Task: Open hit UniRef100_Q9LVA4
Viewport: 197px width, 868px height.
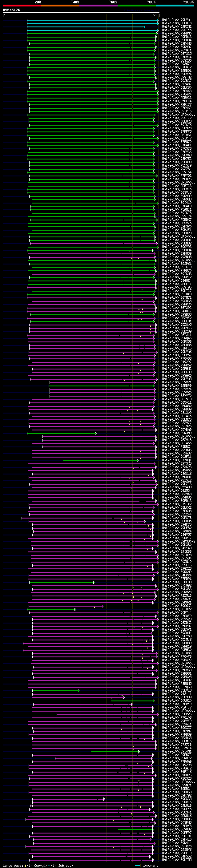Action: (x=177, y=20)
